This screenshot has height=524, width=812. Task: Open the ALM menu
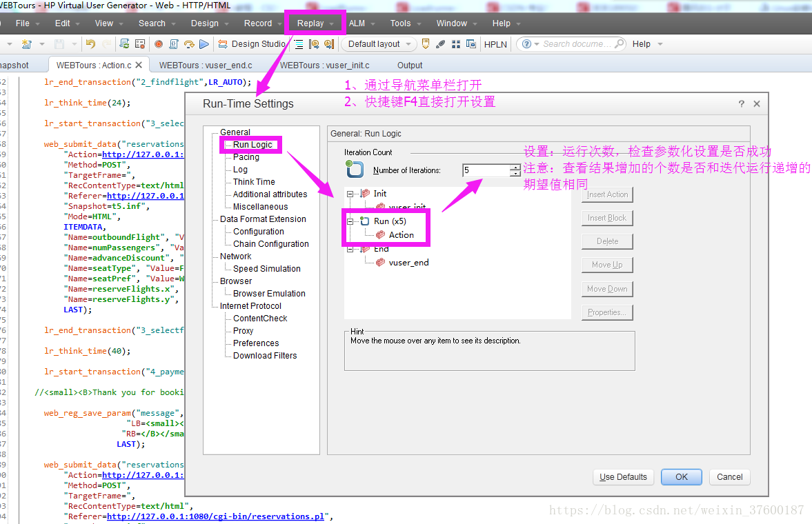(357, 23)
